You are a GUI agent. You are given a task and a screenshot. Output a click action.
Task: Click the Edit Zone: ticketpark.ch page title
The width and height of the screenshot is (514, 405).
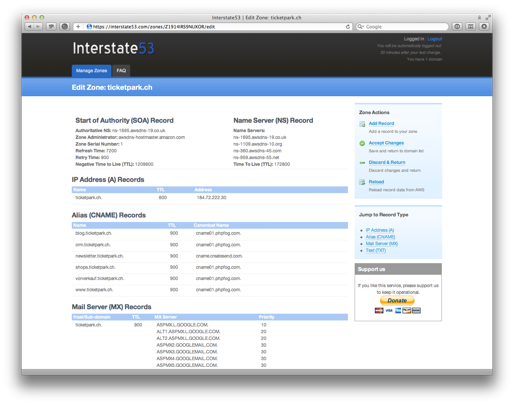(x=112, y=87)
